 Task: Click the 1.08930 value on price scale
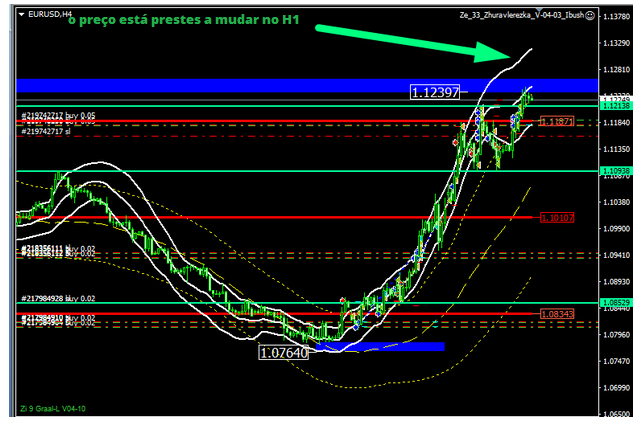click(616, 282)
